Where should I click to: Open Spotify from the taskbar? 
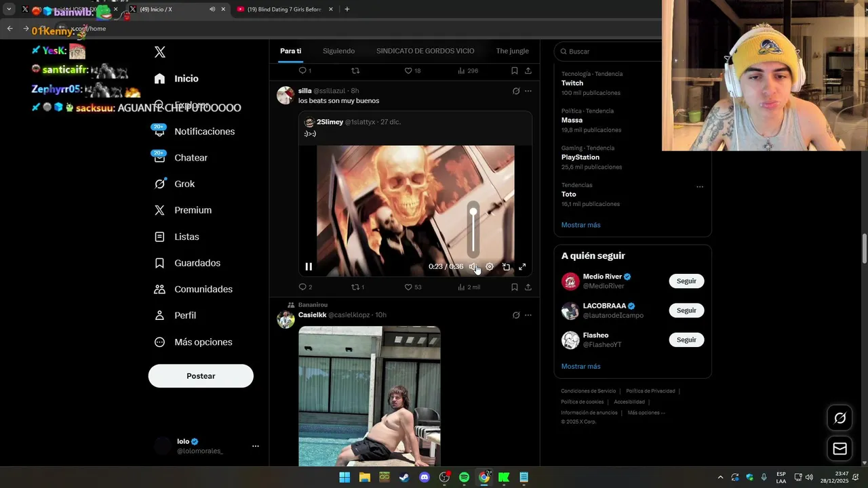pos(464,477)
